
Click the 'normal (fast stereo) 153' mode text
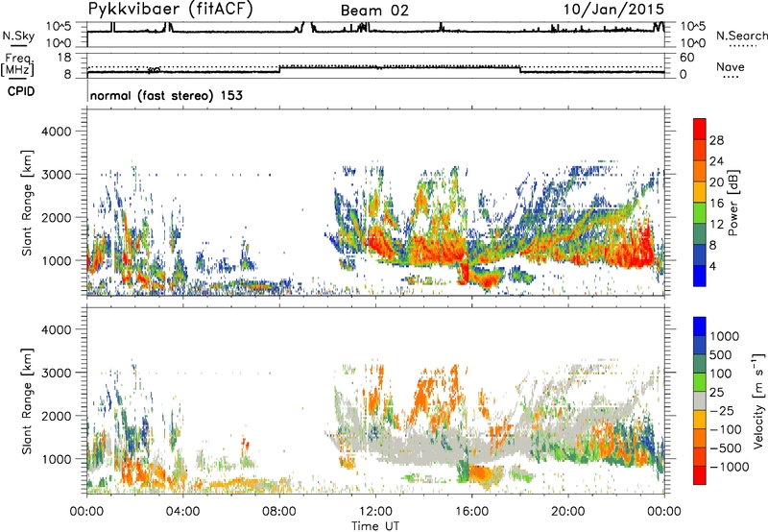[x=166, y=95]
